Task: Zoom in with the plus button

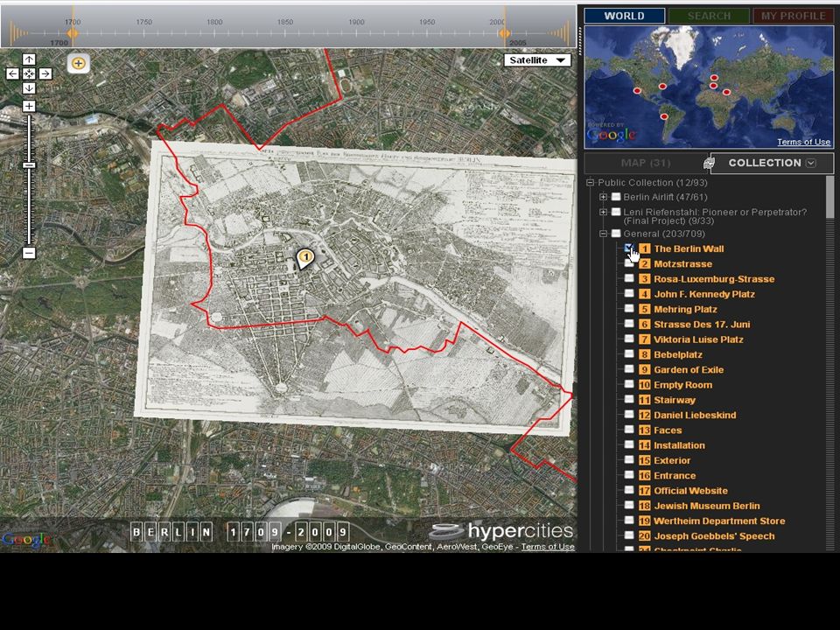Action: click(x=29, y=106)
